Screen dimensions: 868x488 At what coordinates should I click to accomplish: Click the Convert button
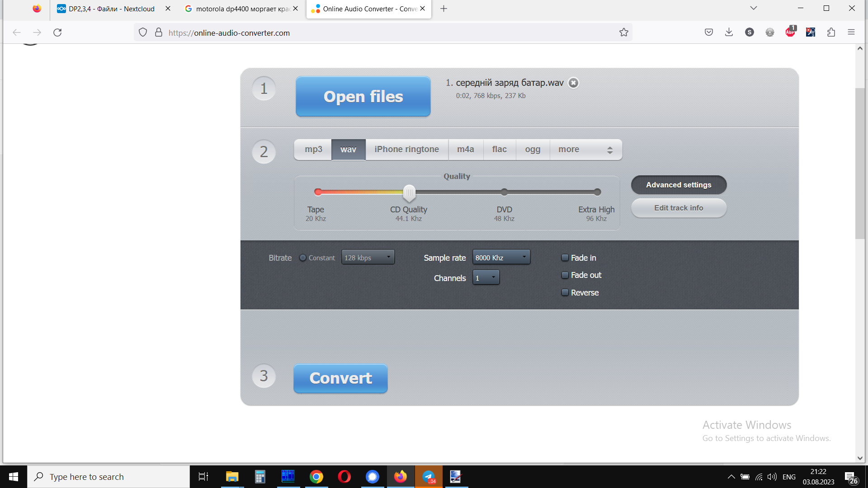tap(340, 378)
